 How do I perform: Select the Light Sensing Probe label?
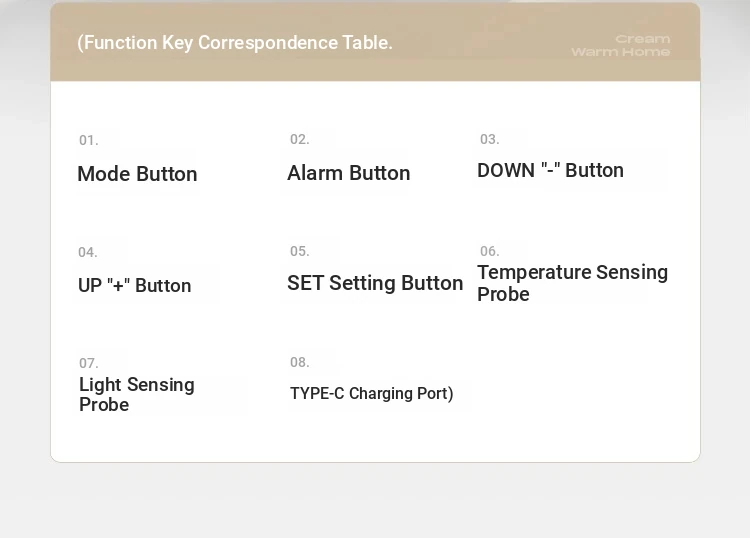[137, 394]
